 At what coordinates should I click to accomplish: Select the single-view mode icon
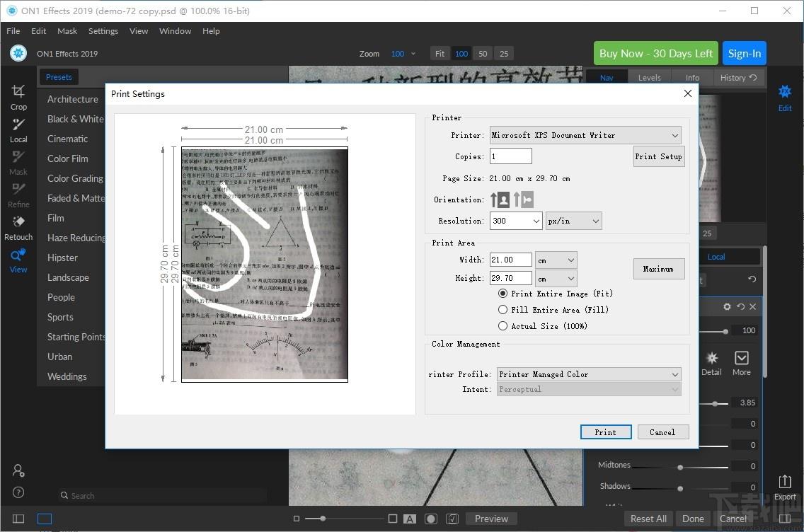point(45,519)
